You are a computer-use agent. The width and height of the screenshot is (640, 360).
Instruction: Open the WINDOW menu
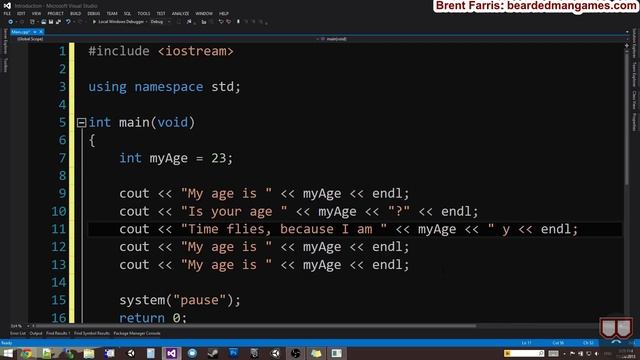(204, 13)
